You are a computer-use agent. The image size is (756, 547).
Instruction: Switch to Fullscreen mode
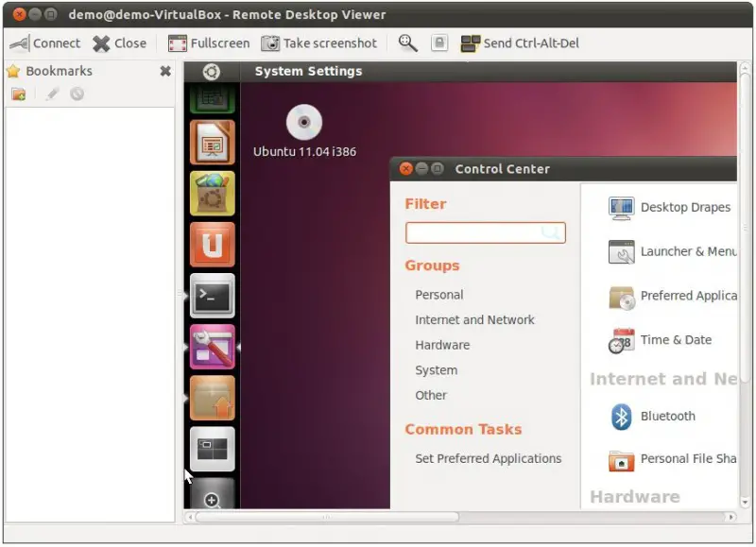(209, 43)
